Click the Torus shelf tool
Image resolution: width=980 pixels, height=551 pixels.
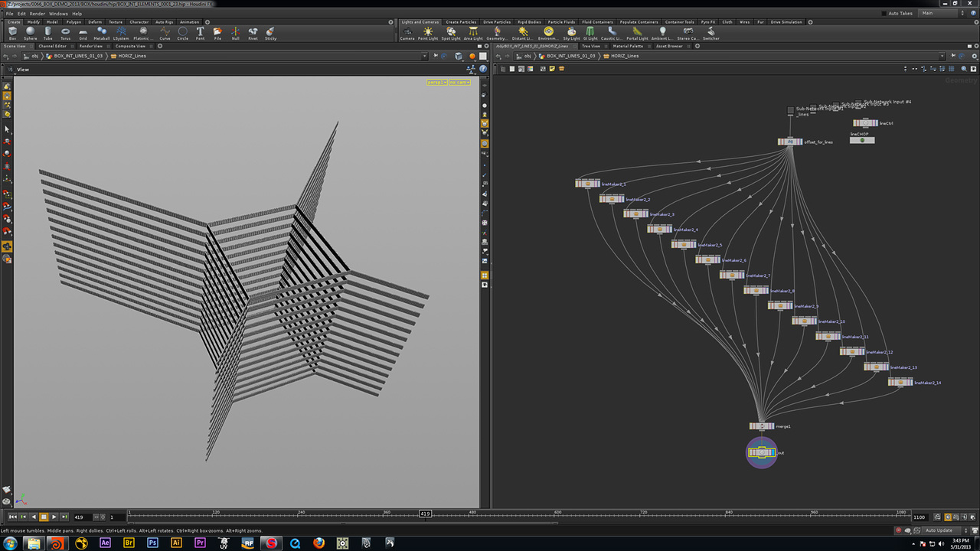(65, 33)
